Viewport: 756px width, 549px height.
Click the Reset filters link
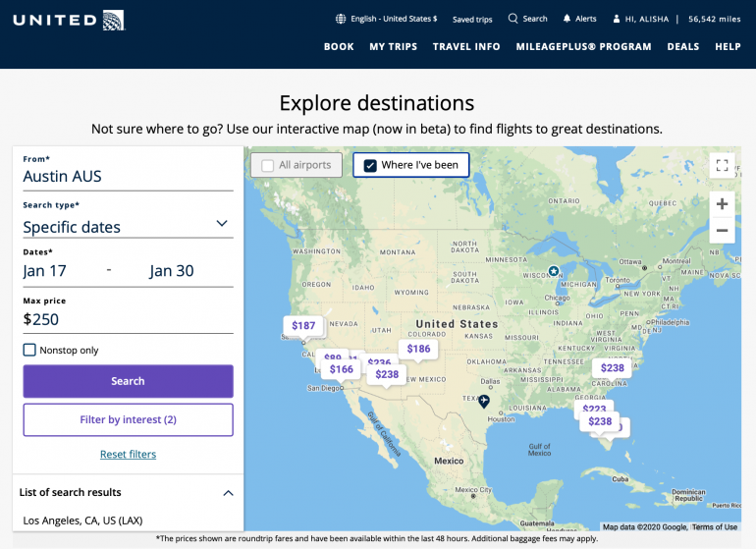coord(128,454)
